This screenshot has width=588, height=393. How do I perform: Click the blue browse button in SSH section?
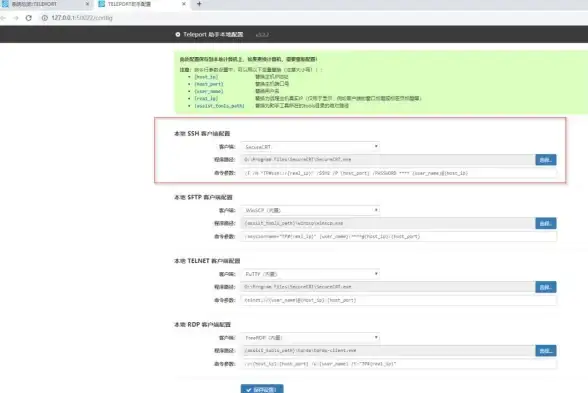pos(546,160)
